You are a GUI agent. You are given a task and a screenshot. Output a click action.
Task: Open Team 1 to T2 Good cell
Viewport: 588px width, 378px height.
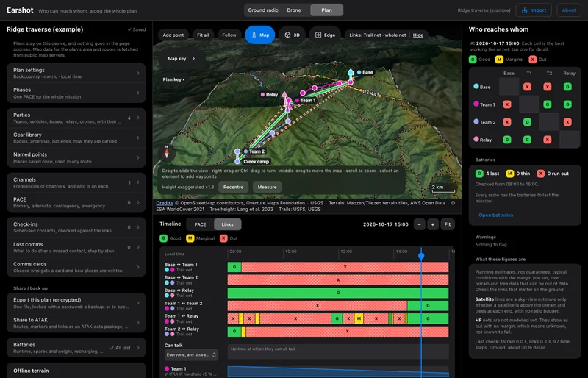[548, 104]
